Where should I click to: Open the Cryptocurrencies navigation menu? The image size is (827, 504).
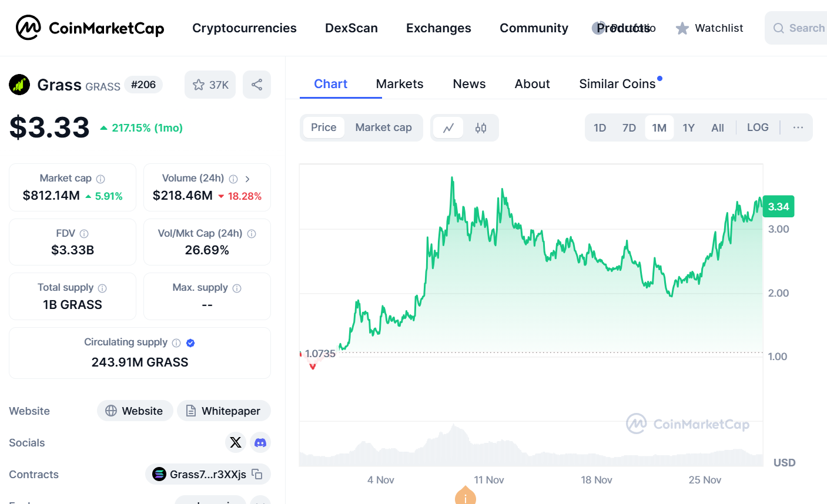click(x=244, y=28)
